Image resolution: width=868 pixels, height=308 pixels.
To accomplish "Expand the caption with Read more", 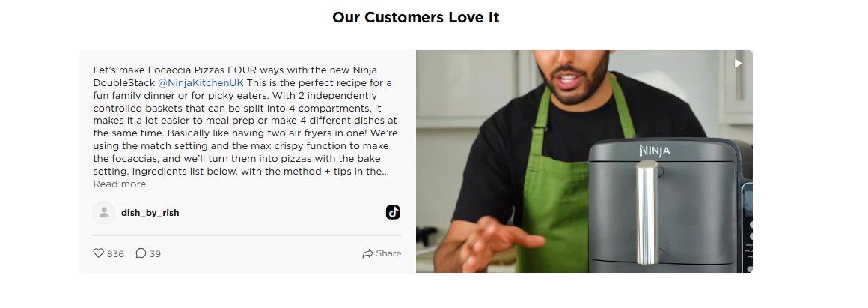I will [120, 184].
